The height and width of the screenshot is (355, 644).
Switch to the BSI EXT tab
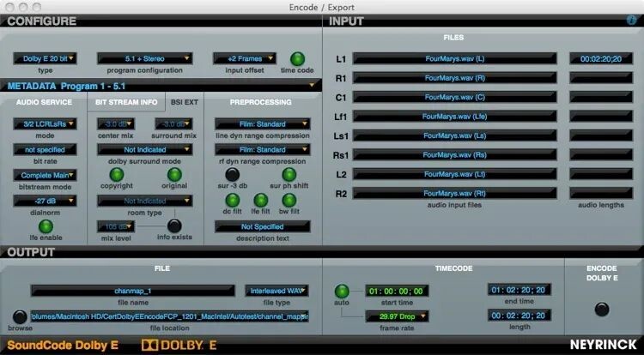(185, 102)
